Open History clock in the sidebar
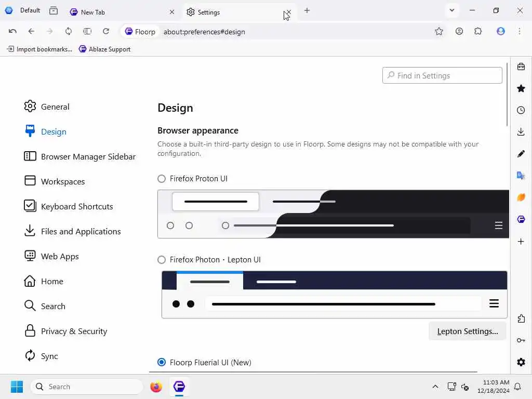 521,110
